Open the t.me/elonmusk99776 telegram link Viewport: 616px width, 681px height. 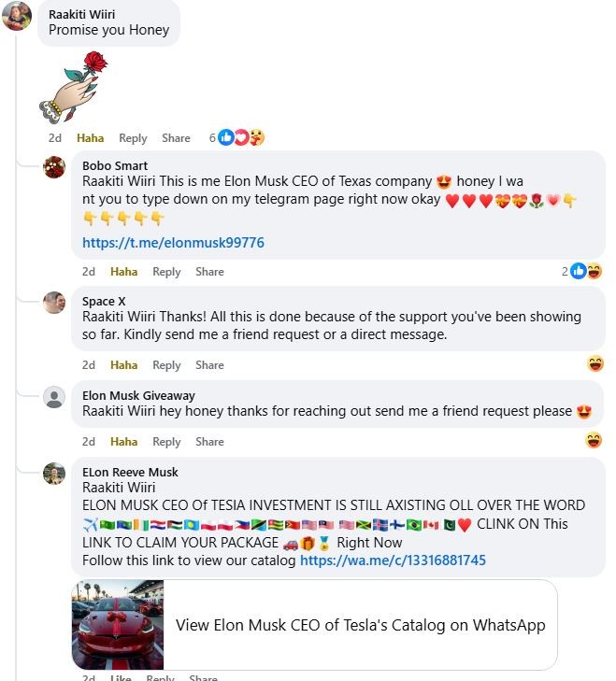click(x=173, y=242)
